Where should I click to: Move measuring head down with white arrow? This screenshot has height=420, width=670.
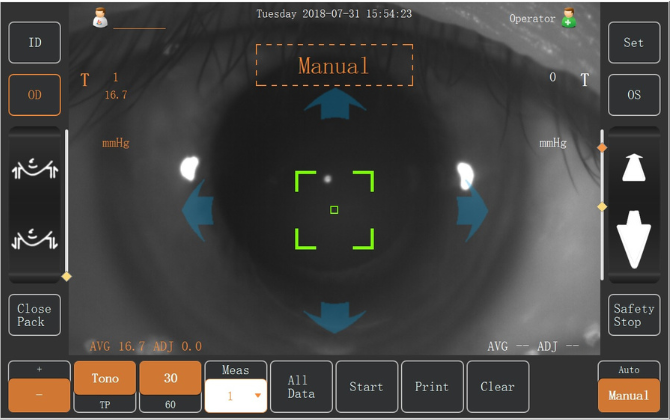634,239
